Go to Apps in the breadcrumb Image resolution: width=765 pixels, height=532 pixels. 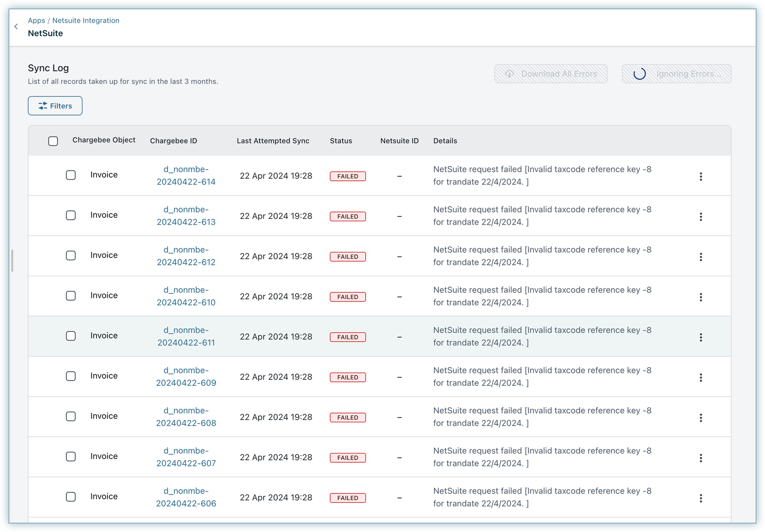pyautogui.click(x=36, y=21)
